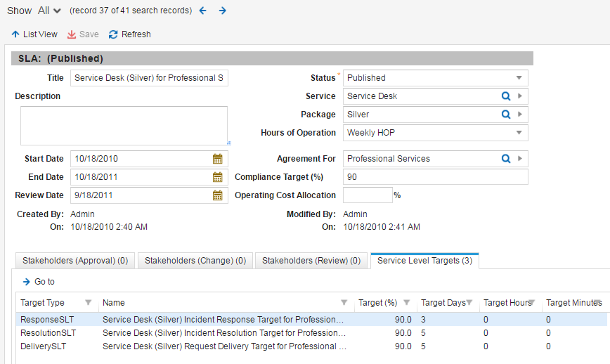610x364 pixels.
Task: Click the Description text area
Action: (124, 126)
